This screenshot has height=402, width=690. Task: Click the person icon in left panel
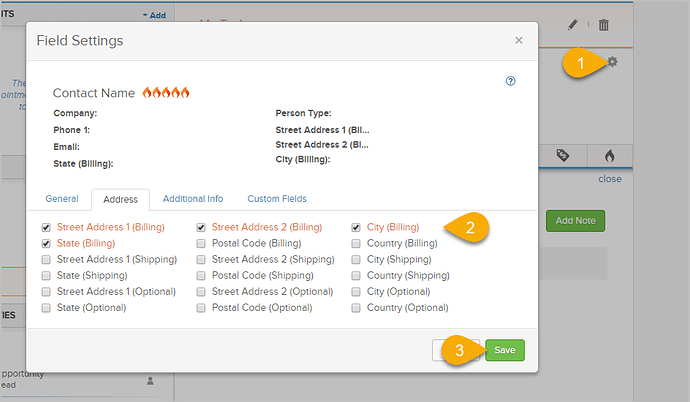[150, 380]
